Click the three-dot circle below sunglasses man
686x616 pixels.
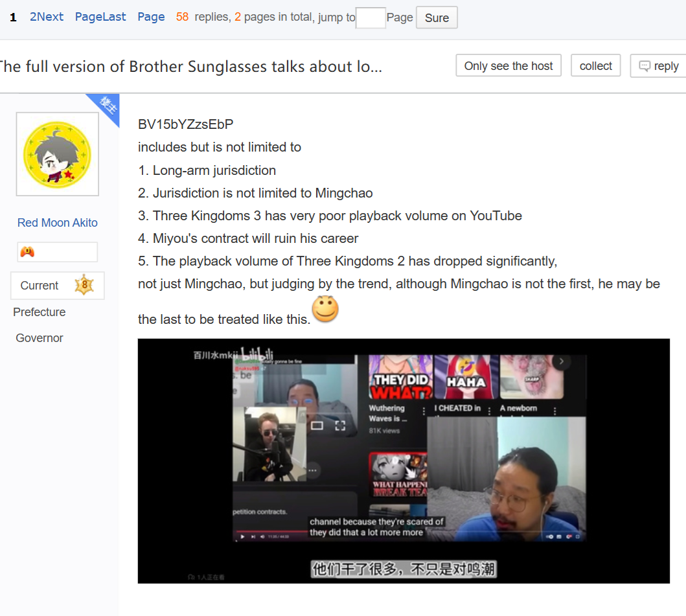coord(313,470)
